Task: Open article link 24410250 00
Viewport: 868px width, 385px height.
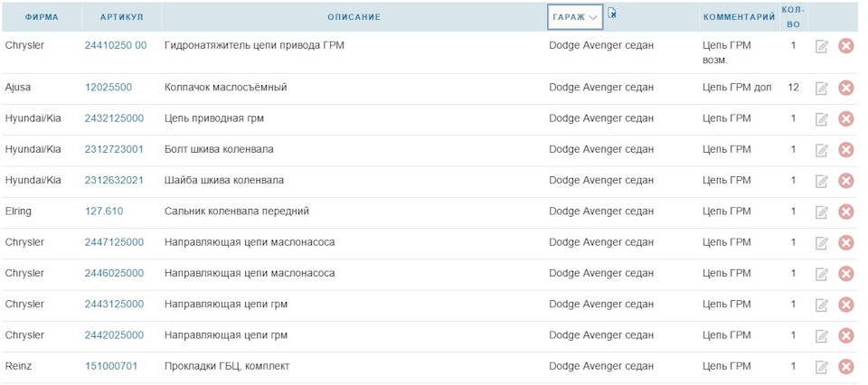Action: (116, 45)
